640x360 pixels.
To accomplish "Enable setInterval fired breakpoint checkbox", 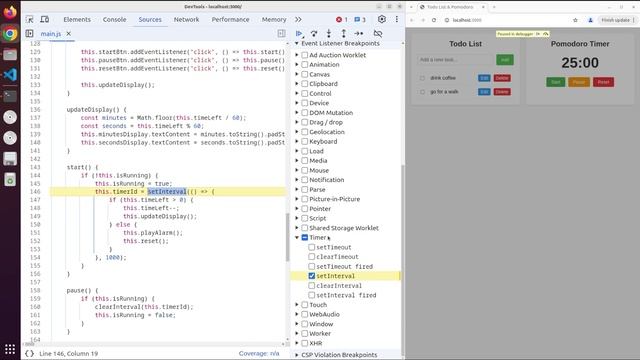I will 311,295.
